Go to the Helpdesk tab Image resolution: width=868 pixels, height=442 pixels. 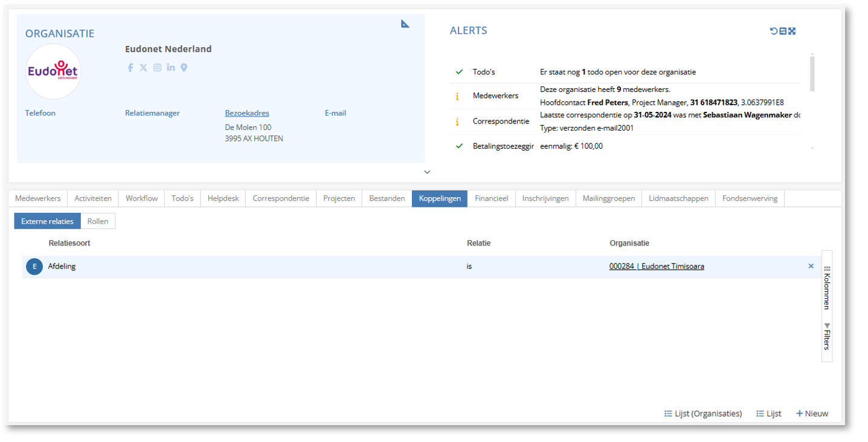point(223,198)
